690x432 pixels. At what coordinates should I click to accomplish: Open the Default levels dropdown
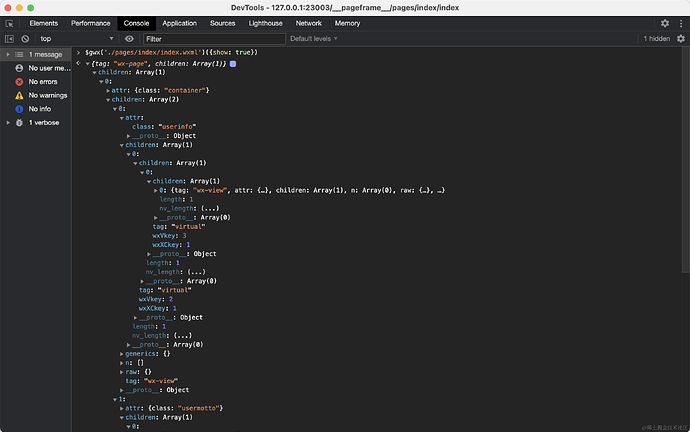pos(314,39)
